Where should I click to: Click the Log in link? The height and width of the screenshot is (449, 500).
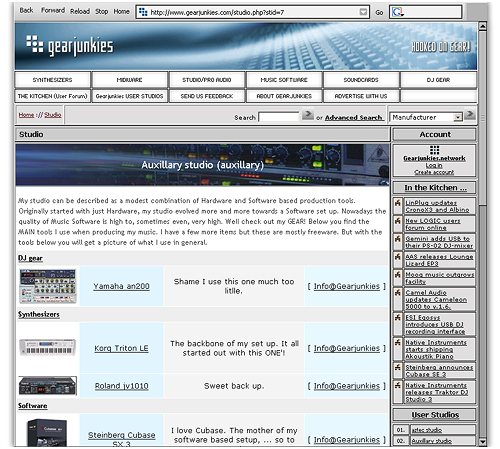tap(434, 165)
